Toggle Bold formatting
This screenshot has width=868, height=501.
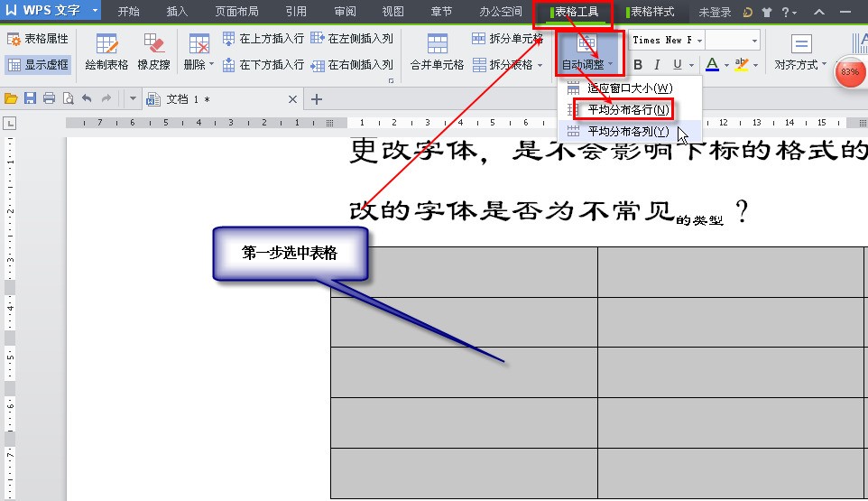(638, 65)
